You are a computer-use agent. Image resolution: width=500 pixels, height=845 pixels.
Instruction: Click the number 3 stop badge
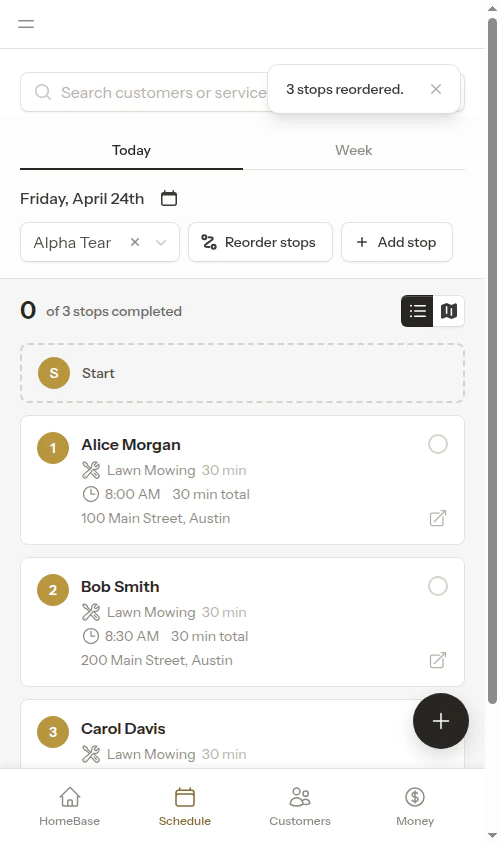[x=53, y=731]
